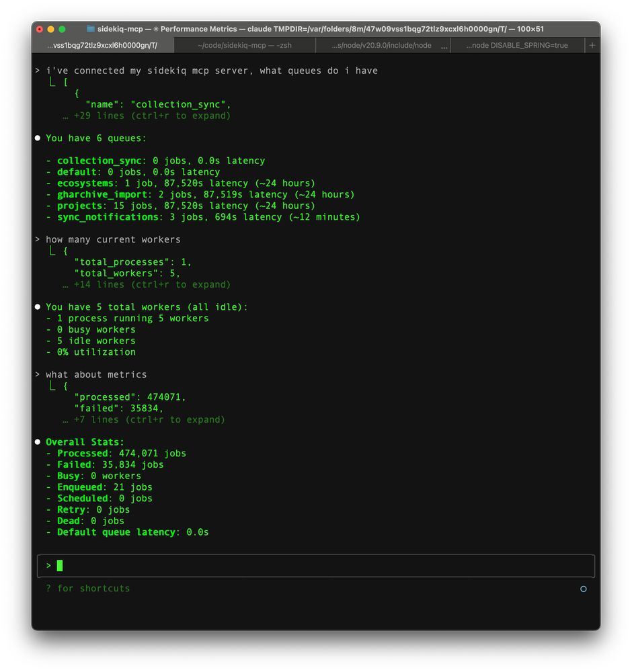Click the '? for shortcuts' hint
Image resolution: width=632 pixels, height=672 pixels.
[87, 589]
